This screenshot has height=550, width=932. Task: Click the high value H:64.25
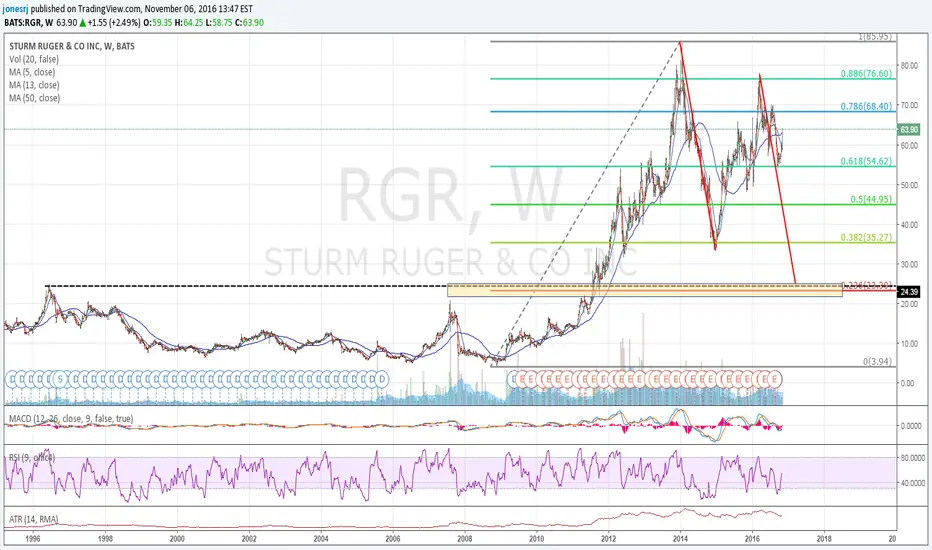[x=189, y=23]
